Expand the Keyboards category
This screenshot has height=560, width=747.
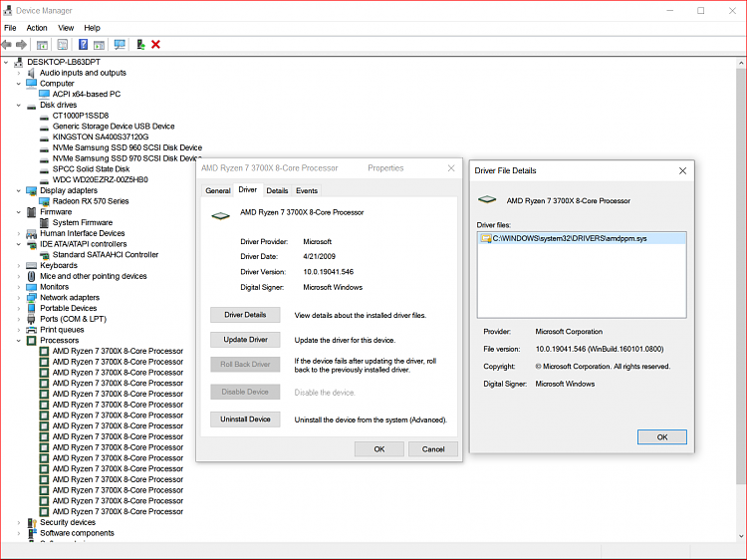click(x=19, y=266)
